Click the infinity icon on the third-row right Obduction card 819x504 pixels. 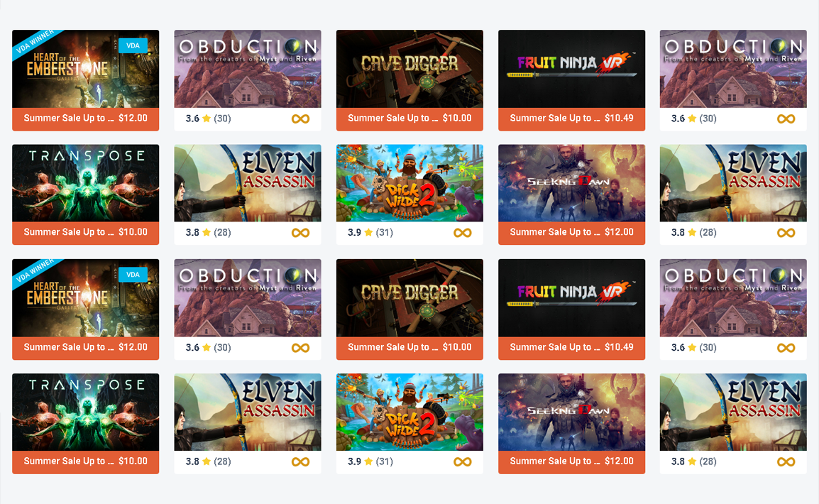click(x=786, y=348)
